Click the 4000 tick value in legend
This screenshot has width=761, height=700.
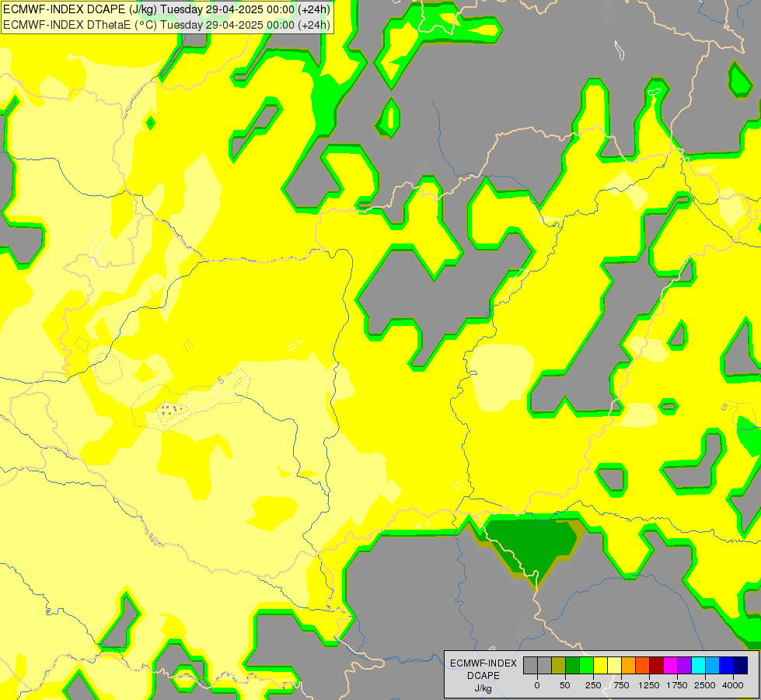click(733, 685)
